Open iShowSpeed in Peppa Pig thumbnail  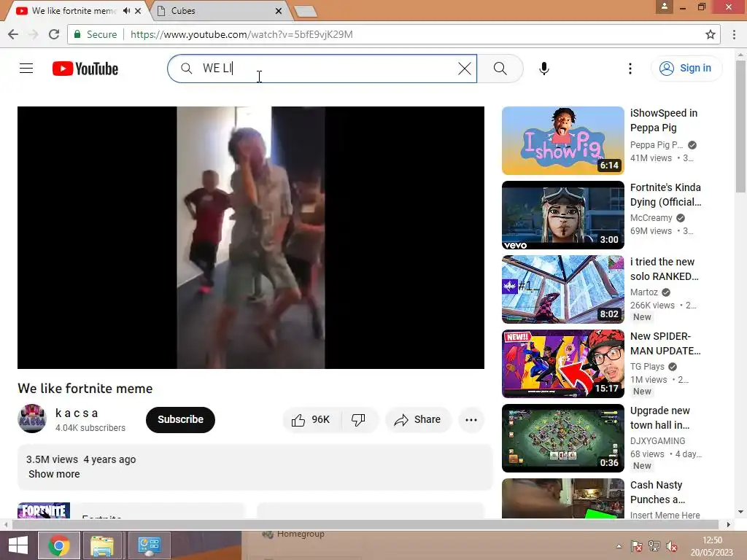(x=562, y=141)
